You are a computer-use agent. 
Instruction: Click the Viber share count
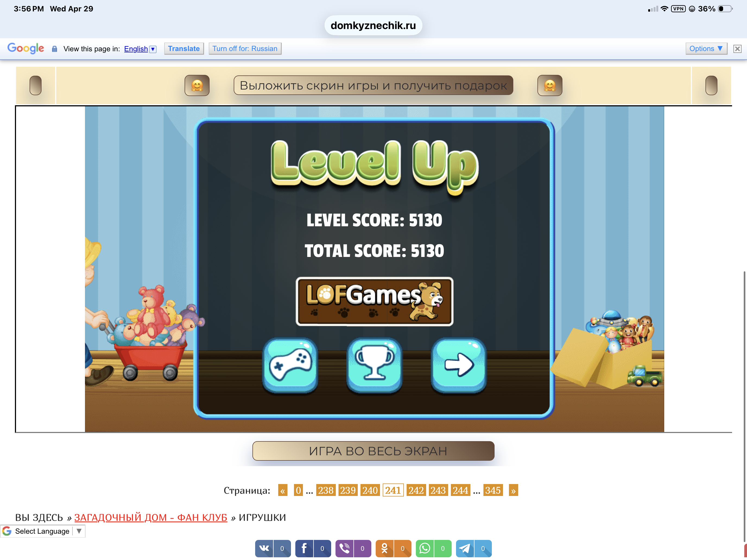point(362,549)
